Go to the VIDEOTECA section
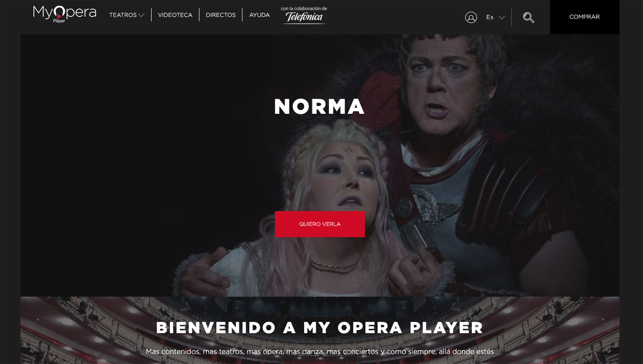The image size is (643, 364). (x=175, y=15)
